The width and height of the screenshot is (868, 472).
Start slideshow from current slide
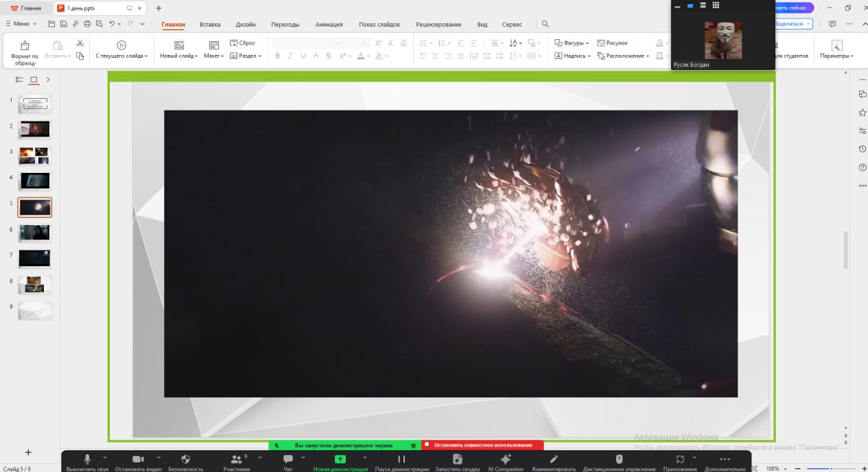pyautogui.click(x=121, y=45)
